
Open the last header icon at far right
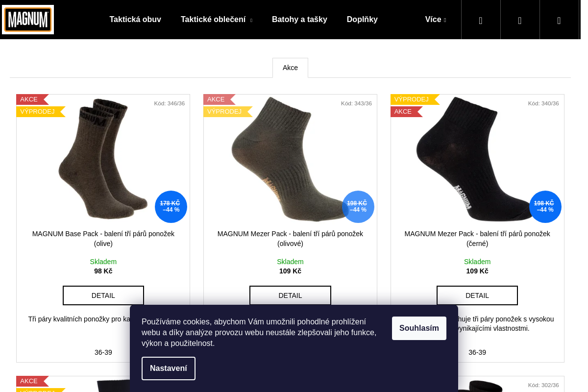click(559, 20)
